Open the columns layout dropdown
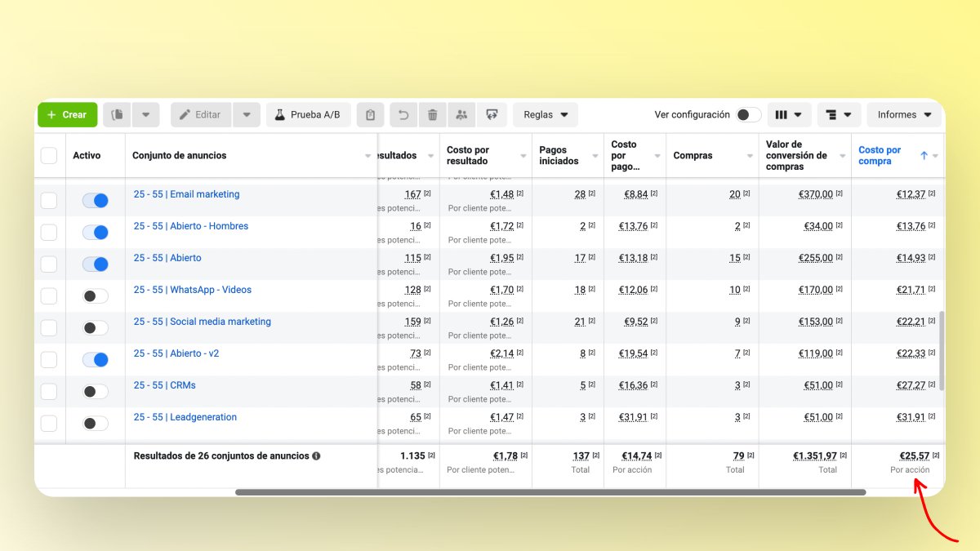Viewport: 980px width, 551px height. [x=788, y=115]
